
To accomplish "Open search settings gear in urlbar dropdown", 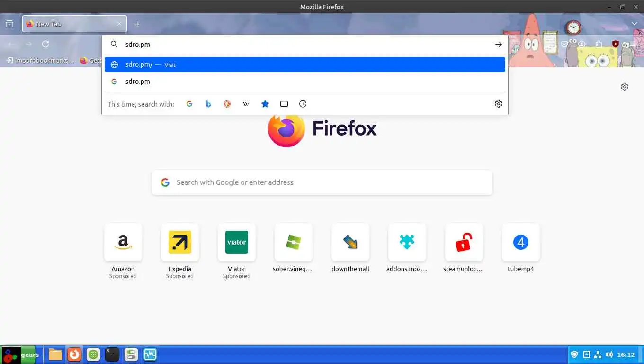I will [498, 104].
